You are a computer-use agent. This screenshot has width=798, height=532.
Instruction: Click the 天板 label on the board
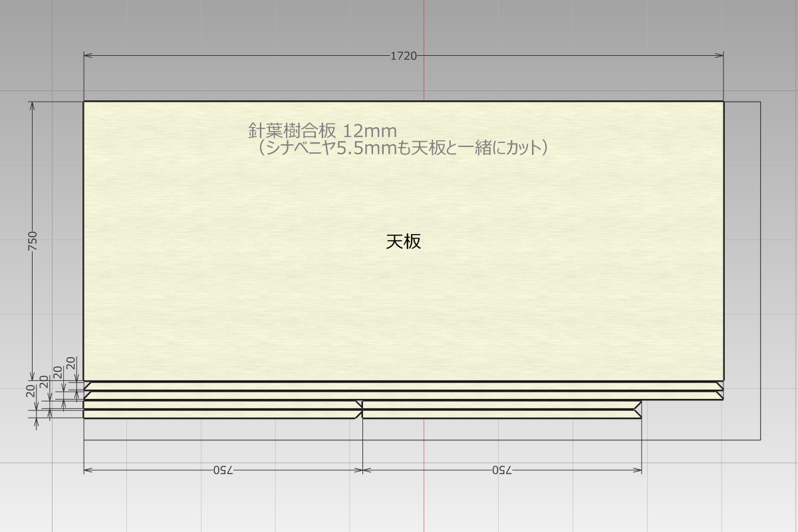(x=404, y=241)
